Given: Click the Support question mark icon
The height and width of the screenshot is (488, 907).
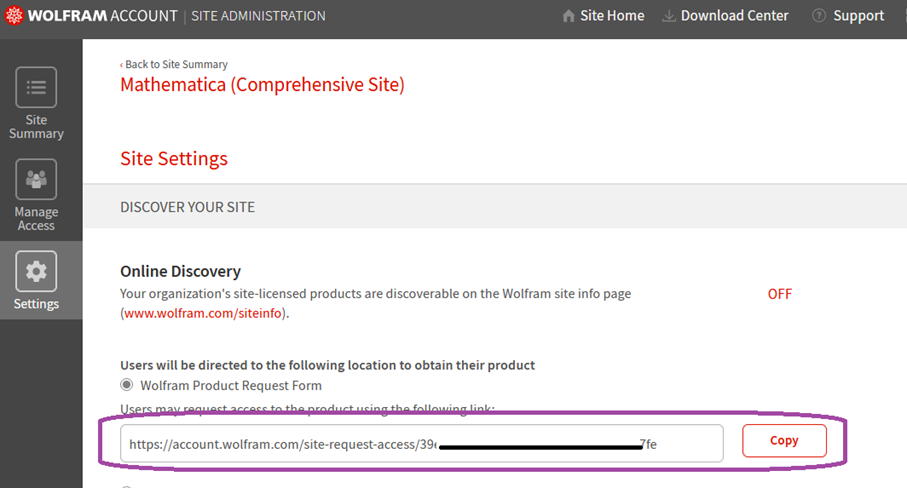Looking at the screenshot, I should pos(819,16).
